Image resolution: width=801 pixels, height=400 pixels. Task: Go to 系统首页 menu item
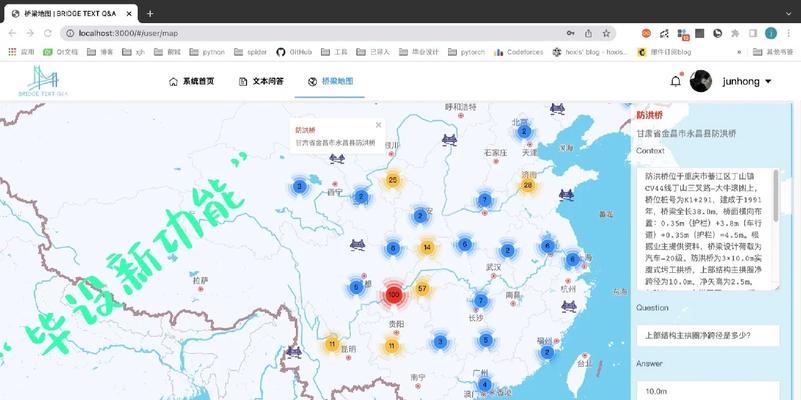coord(192,81)
